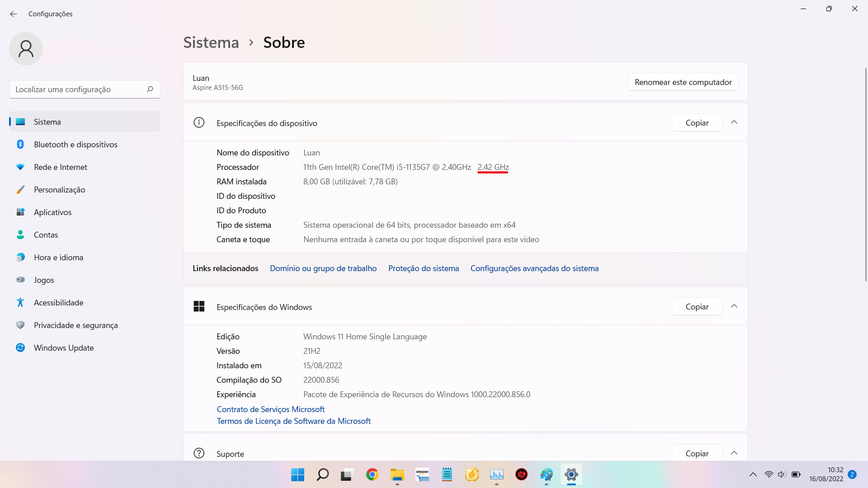Open the Windows Start menu
This screenshot has width=868, height=488.
point(297,474)
